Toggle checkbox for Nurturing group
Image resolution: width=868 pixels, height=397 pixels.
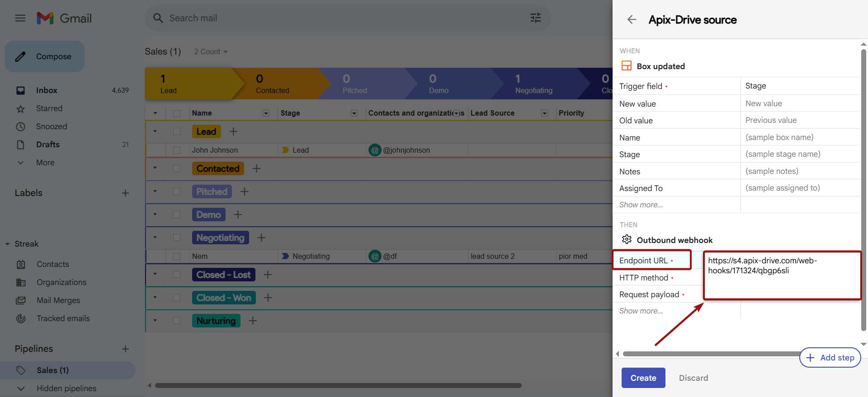tap(177, 321)
